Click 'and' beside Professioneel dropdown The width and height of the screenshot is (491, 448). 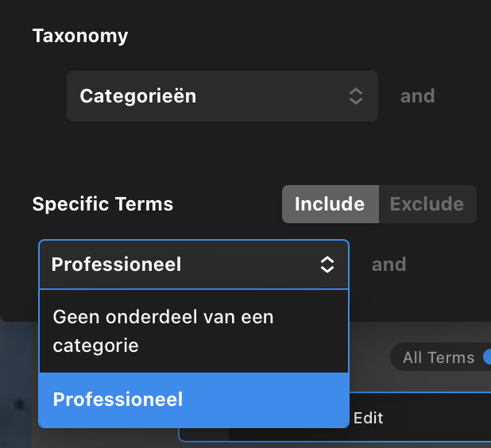tap(389, 265)
